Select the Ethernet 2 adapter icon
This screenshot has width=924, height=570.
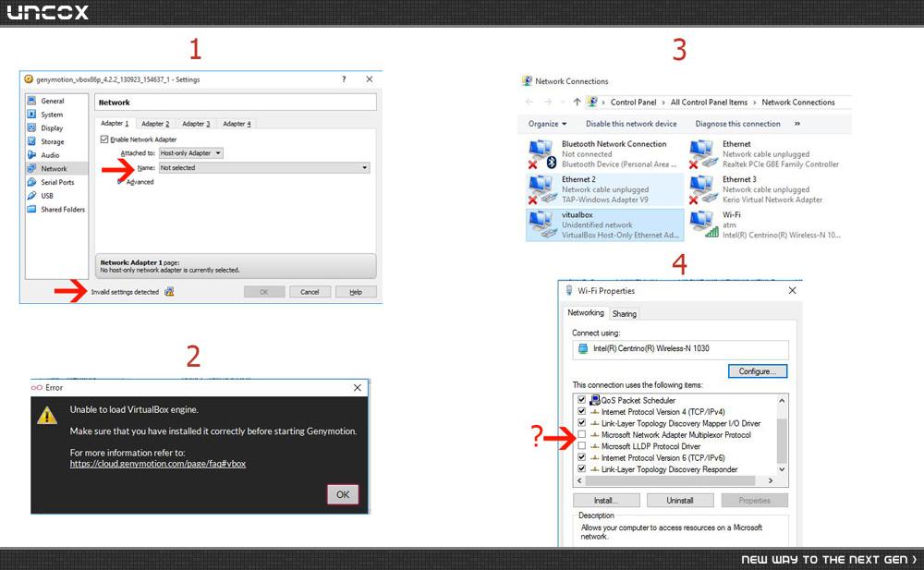point(541,189)
